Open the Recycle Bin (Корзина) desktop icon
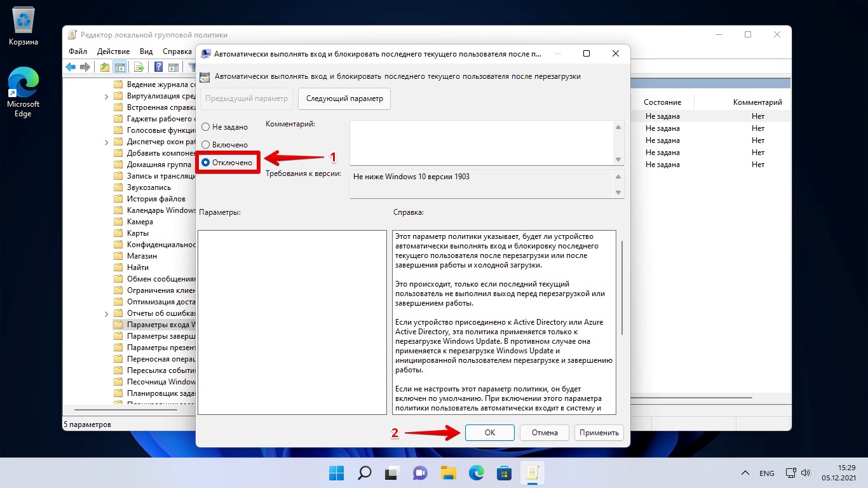This screenshot has width=868, height=488. [24, 27]
